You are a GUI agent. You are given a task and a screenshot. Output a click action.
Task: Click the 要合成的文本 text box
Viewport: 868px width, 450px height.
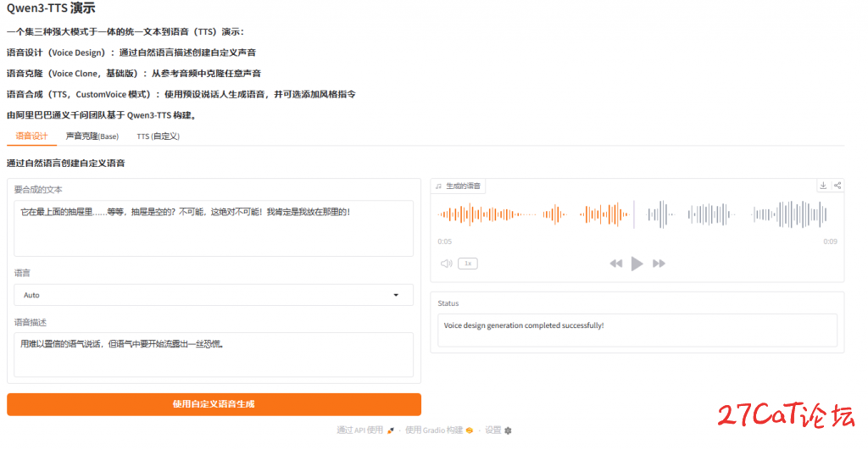pyautogui.click(x=214, y=228)
